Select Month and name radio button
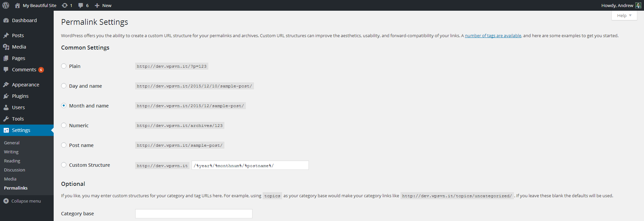This screenshot has width=644, height=221. [64, 105]
